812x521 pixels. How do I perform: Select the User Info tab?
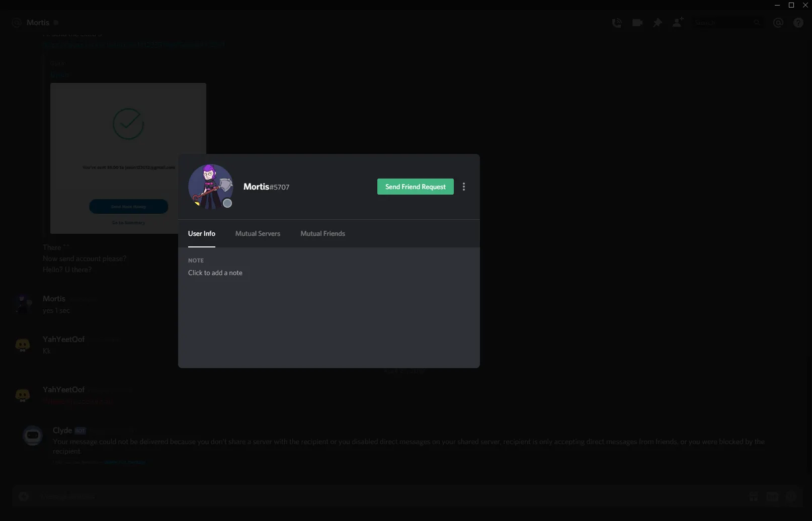[201, 233]
